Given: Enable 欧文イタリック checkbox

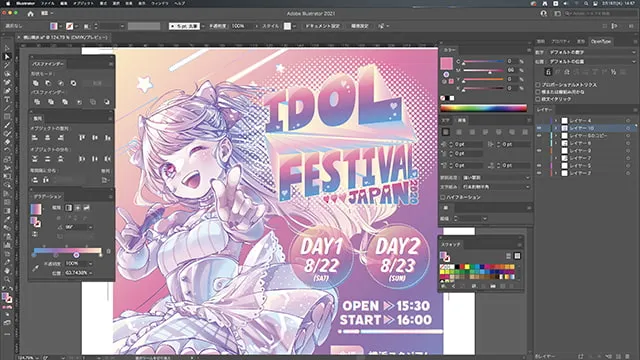Looking at the screenshot, I should [x=538, y=99].
